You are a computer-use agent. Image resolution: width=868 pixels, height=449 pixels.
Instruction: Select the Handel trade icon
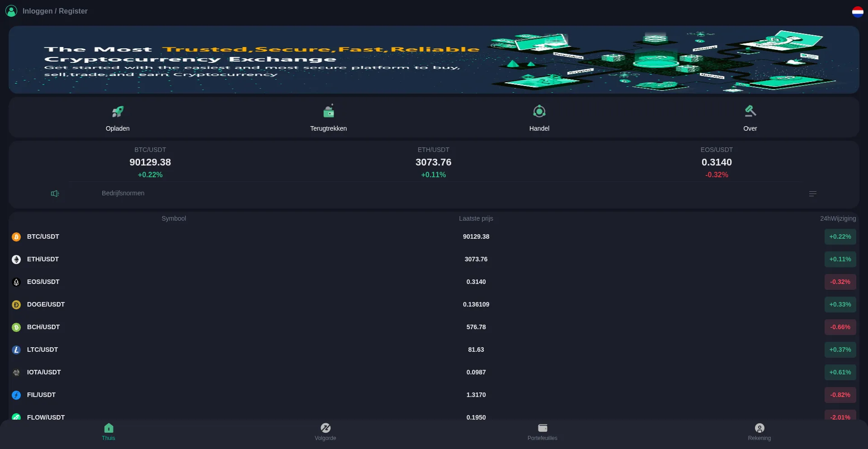click(x=539, y=111)
